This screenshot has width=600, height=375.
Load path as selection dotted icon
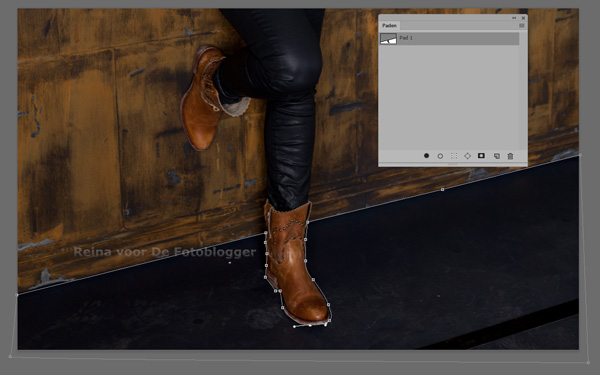[x=454, y=156]
